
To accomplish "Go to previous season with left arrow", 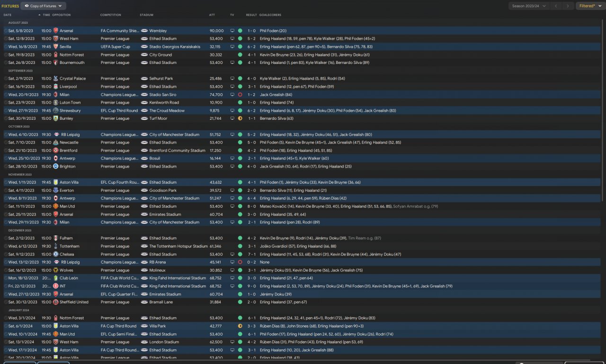I will pos(556,6).
